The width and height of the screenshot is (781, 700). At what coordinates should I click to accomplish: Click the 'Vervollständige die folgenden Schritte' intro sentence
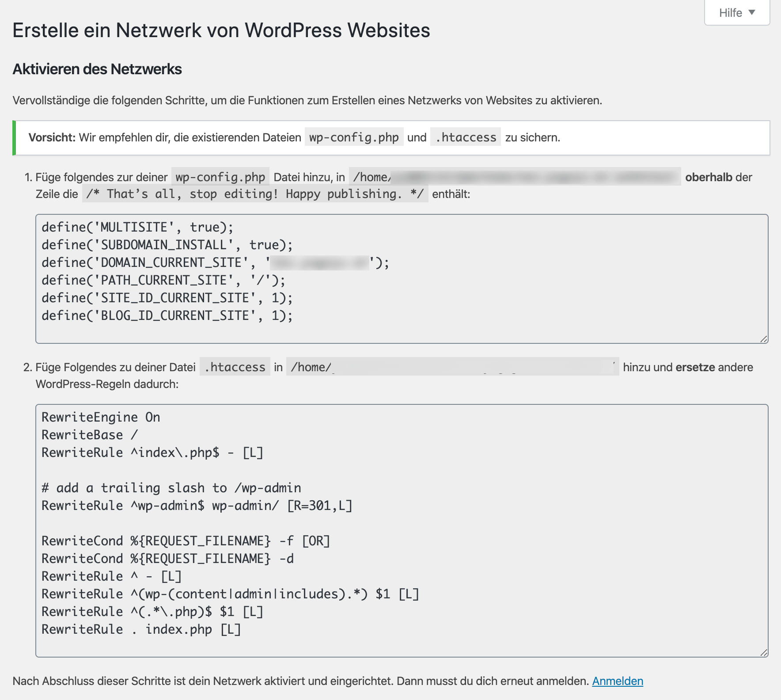pos(307,100)
